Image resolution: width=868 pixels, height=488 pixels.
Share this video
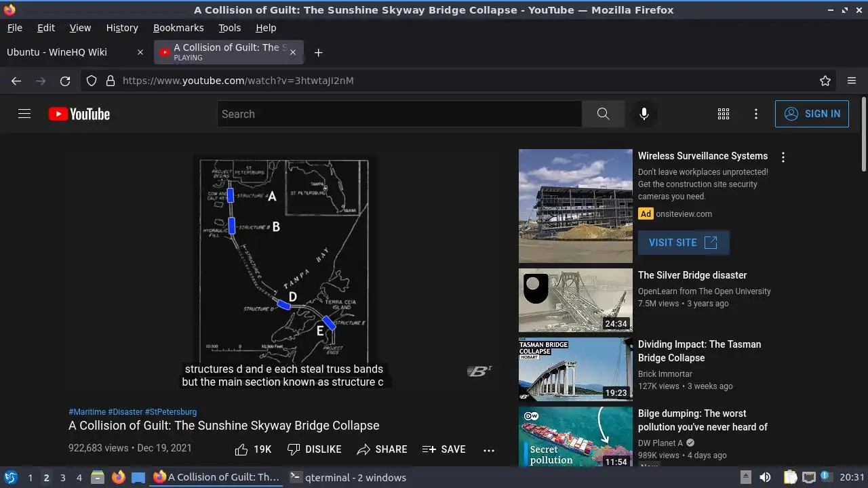(382, 449)
